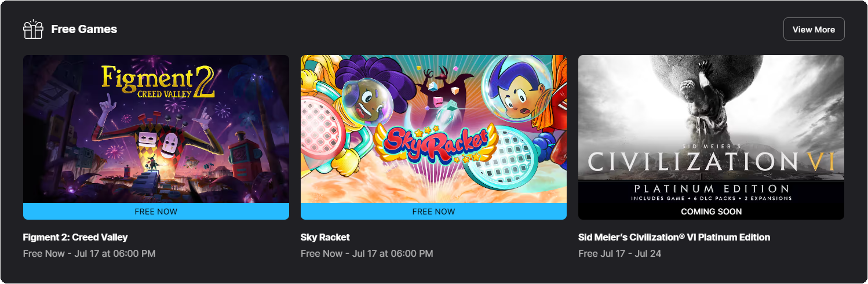868x284 pixels.
Task: Click the CIVILIZATION VI logo text in the artwork
Action: (711, 161)
